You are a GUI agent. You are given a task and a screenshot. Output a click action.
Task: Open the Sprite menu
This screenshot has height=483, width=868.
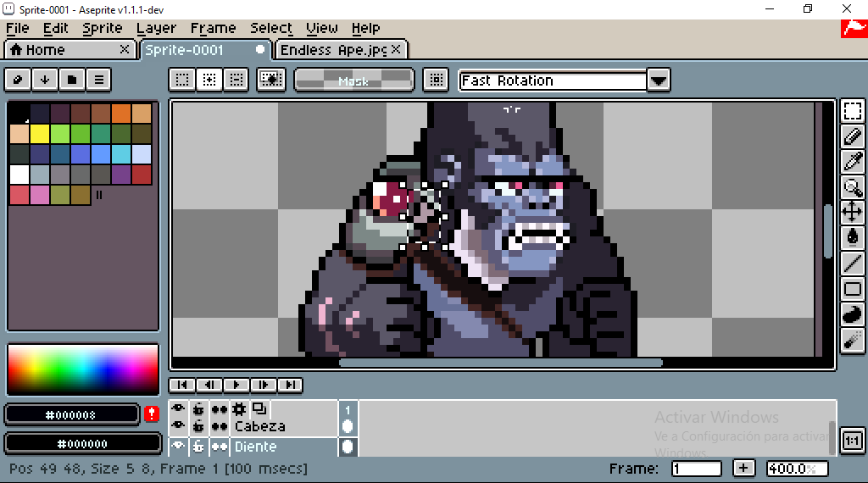pos(103,28)
